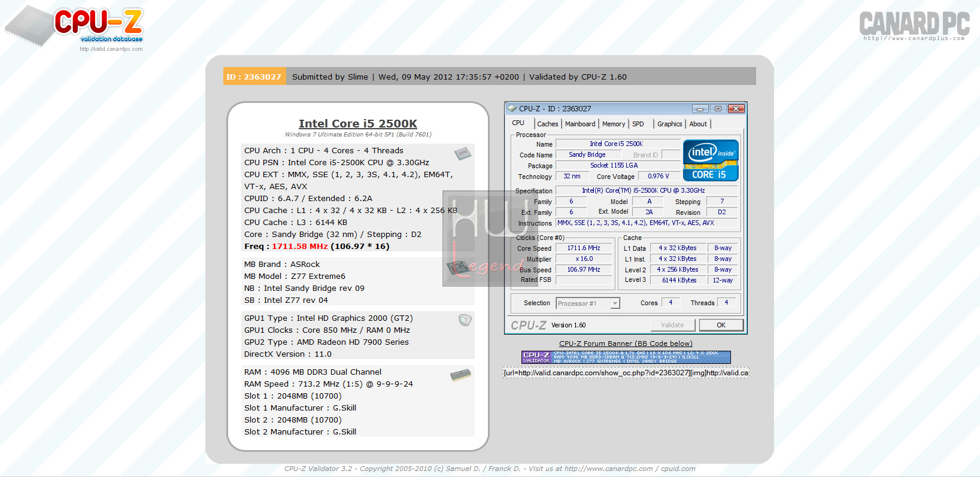Click the Level 3 12-way field
The image size is (980, 477).
[x=723, y=280]
